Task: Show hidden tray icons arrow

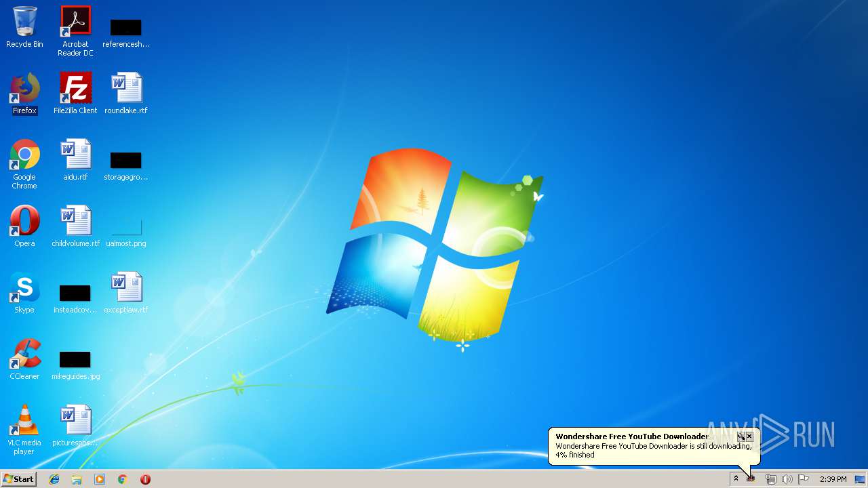Action: point(736,479)
